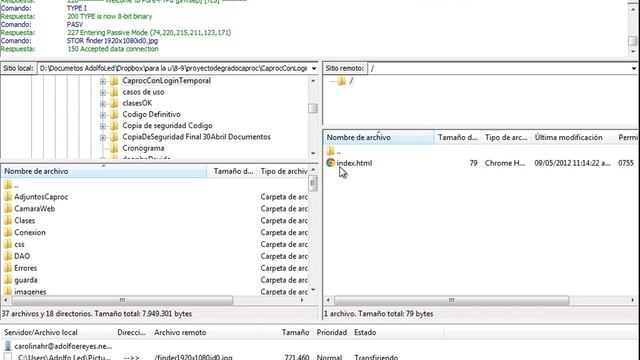640x360 pixels.
Task: Sort local files by Nombre de archivo
Action: [104, 171]
